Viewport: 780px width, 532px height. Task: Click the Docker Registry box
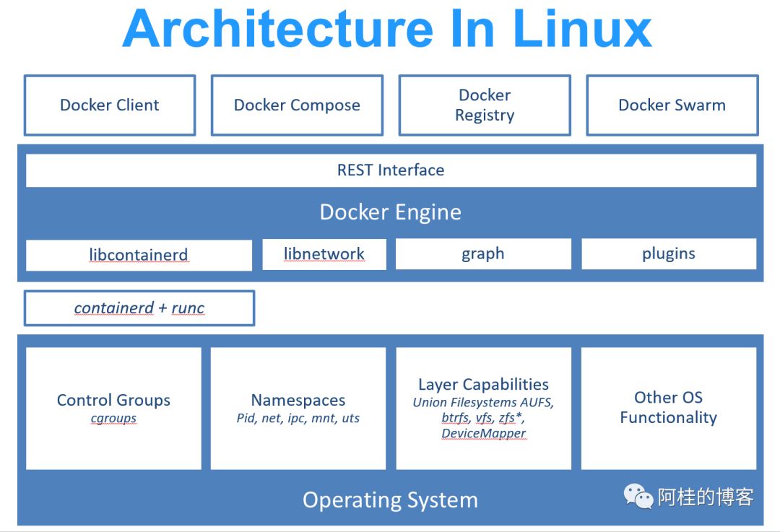click(x=485, y=105)
